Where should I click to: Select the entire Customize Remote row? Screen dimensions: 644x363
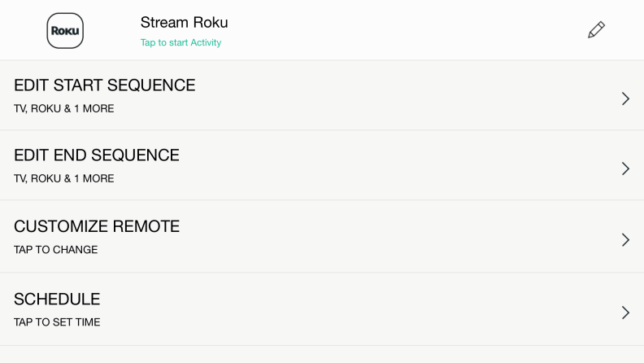tap(322, 236)
